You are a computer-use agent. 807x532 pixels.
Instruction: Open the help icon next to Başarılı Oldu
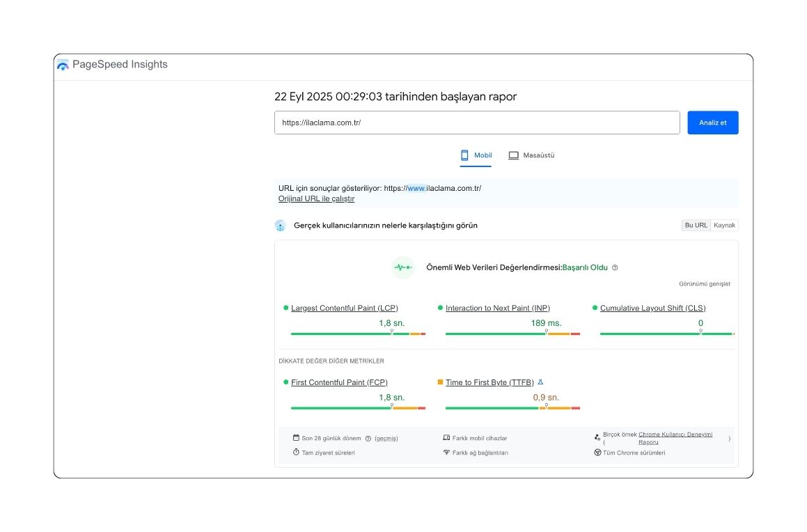click(615, 267)
